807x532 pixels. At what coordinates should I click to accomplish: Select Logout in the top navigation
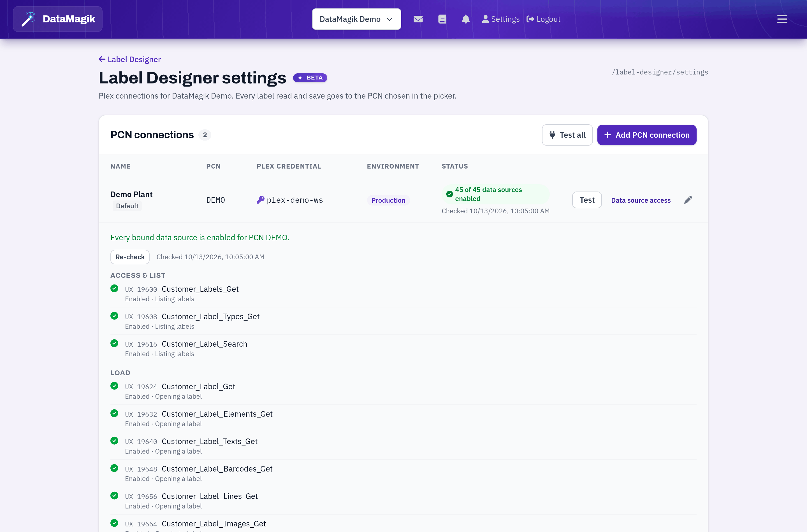543,19
